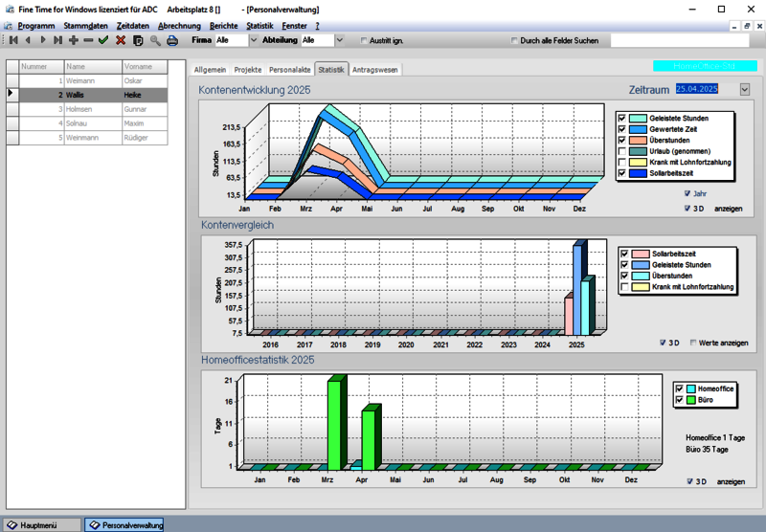Open the Zeitdaten menu
766x532 pixels.
(133, 26)
